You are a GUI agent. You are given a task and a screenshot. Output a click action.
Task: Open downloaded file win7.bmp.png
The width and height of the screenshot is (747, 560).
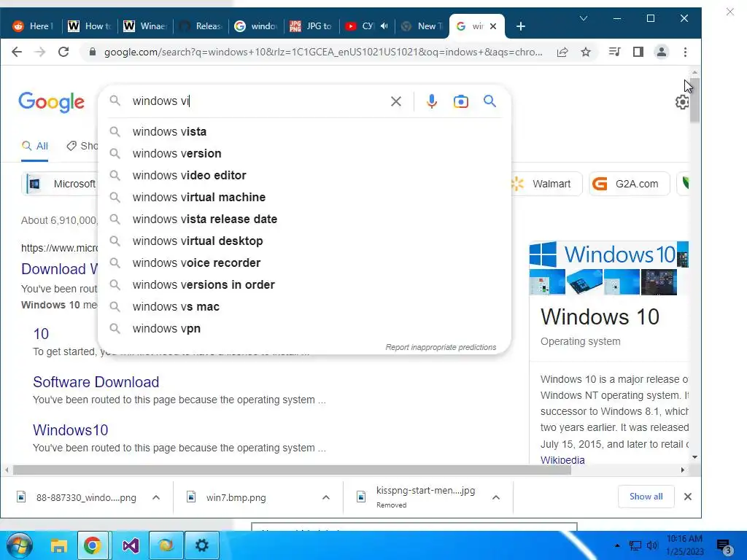[x=236, y=497]
